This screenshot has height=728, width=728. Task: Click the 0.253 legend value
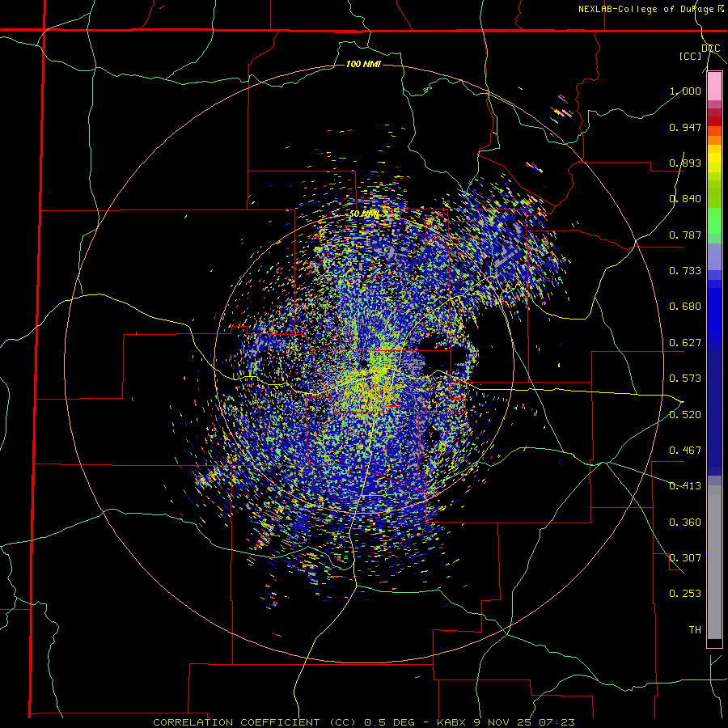pyautogui.click(x=685, y=594)
